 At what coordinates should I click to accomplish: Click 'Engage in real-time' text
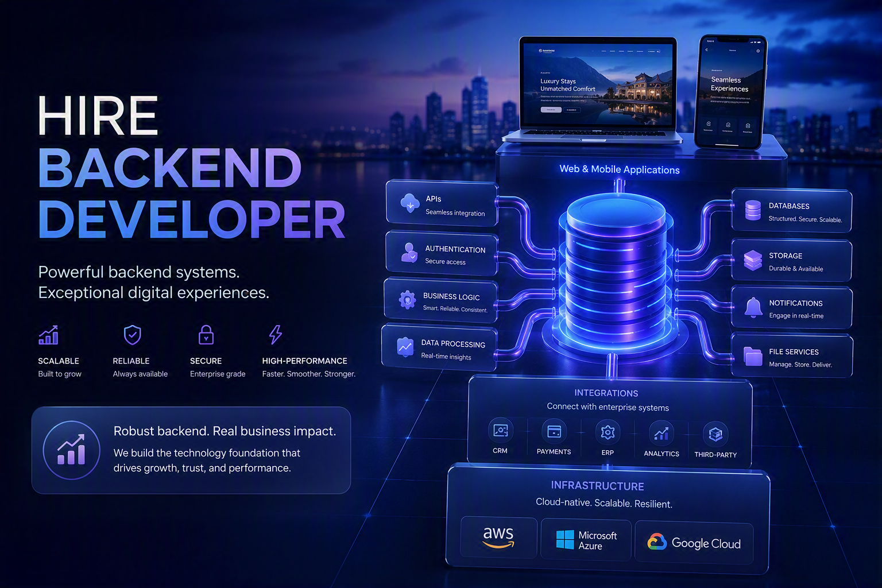point(796,316)
